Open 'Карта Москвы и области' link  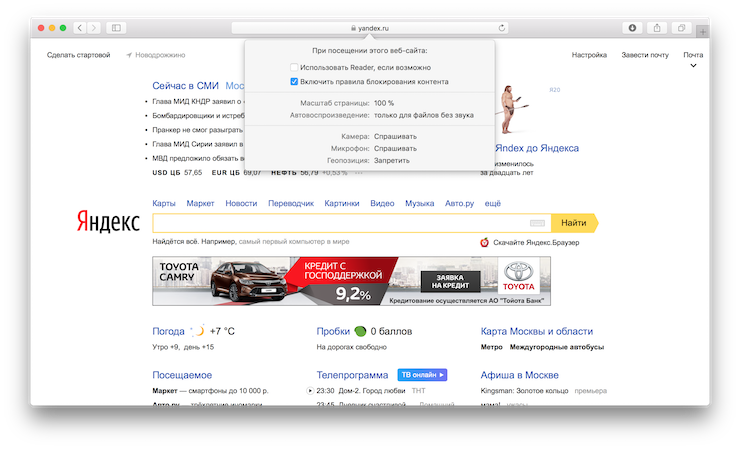click(x=537, y=331)
